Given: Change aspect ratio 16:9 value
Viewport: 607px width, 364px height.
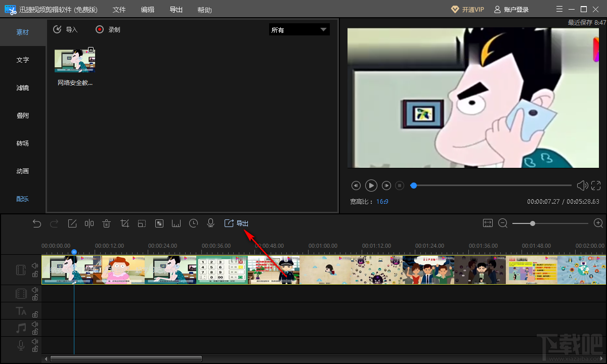Looking at the screenshot, I should coord(382,201).
